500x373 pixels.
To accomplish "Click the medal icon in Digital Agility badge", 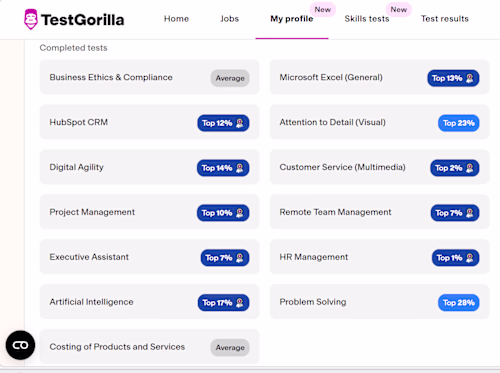I will 240,168.
